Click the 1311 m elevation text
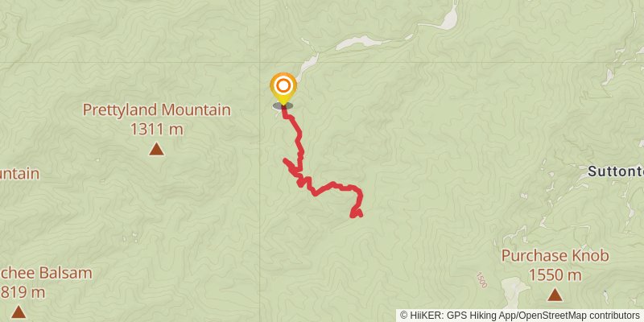Viewport: 644px width, 322px height. pyautogui.click(x=156, y=130)
